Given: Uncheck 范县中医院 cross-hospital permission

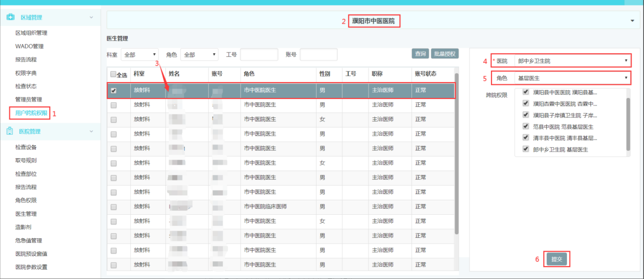Looking at the screenshot, I should 526,126.
